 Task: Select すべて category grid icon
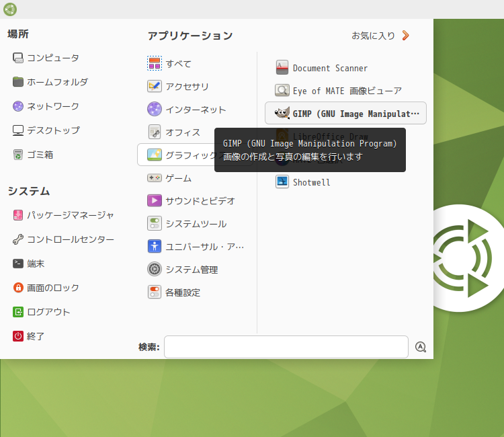[155, 63]
